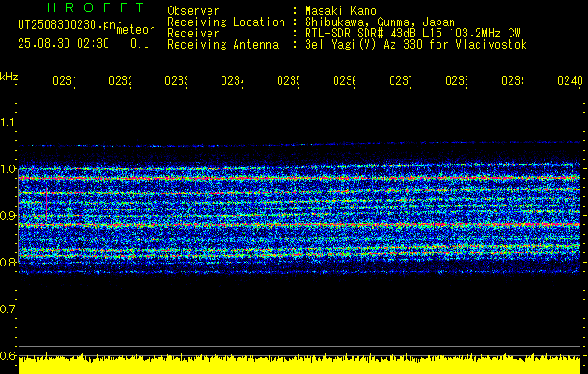Screen dimensions: 588x374
Task: Click the 0232 time marker
Action: [120, 80]
